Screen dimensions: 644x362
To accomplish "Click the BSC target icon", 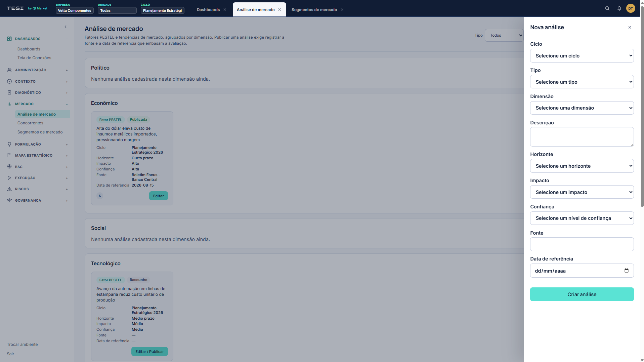I will [x=9, y=167].
